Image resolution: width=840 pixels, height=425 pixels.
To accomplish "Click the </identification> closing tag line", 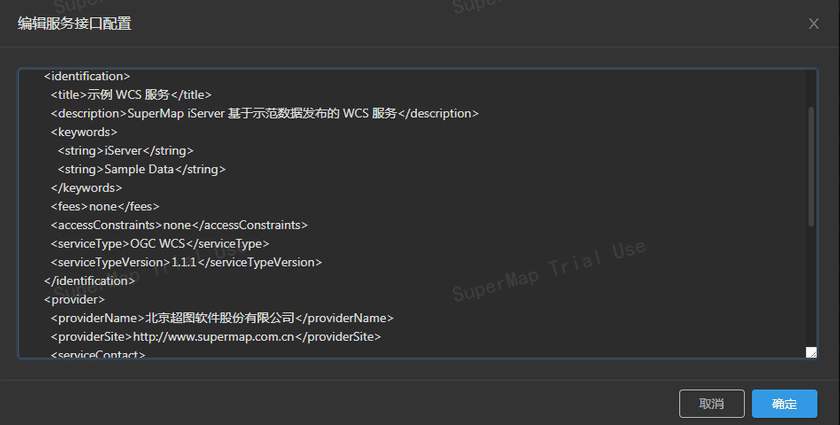I will coord(89,281).
